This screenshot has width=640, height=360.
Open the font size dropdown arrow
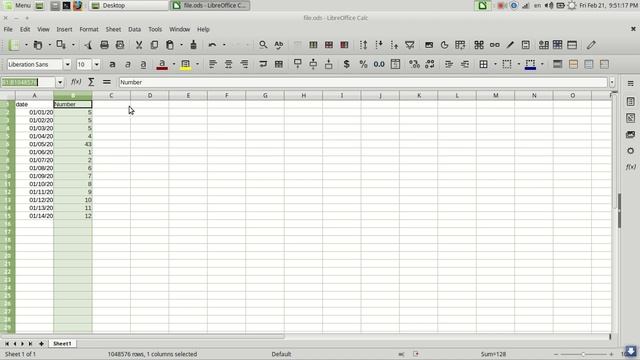(96, 64)
